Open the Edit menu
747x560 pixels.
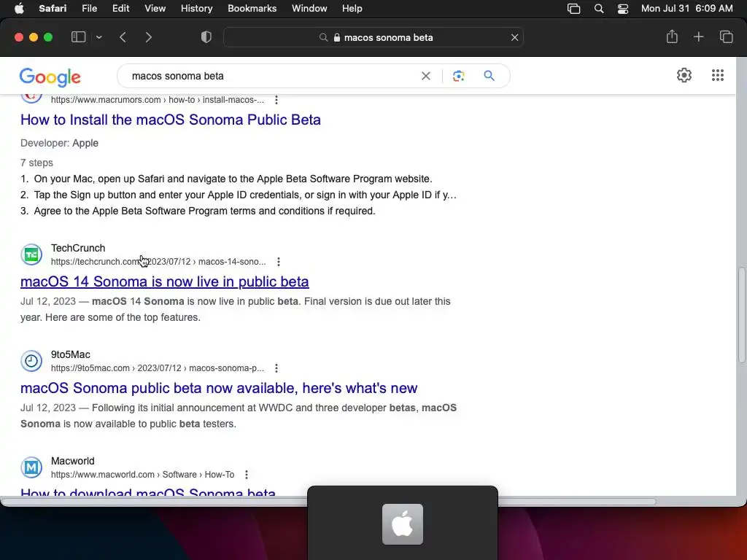(120, 9)
